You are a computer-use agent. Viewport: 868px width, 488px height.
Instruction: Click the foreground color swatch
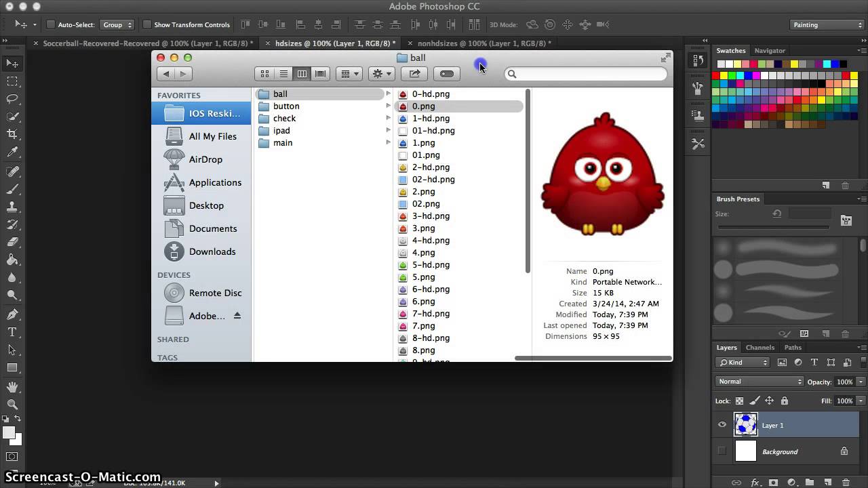[x=9, y=432]
